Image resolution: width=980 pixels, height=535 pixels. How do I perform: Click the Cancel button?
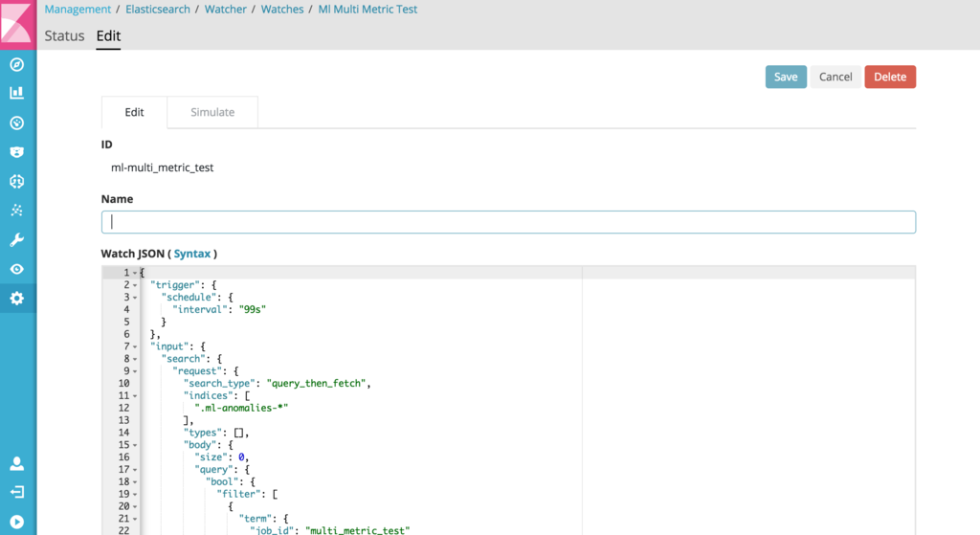click(835, 77)
